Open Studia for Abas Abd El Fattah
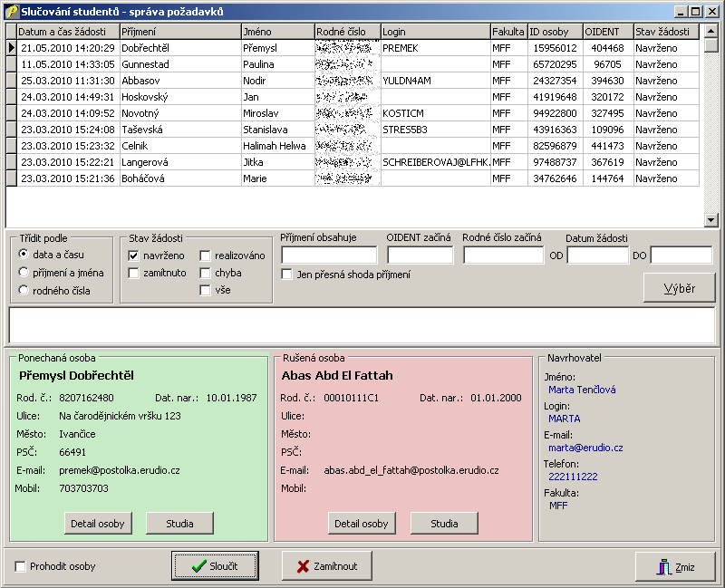 (444, 524)
